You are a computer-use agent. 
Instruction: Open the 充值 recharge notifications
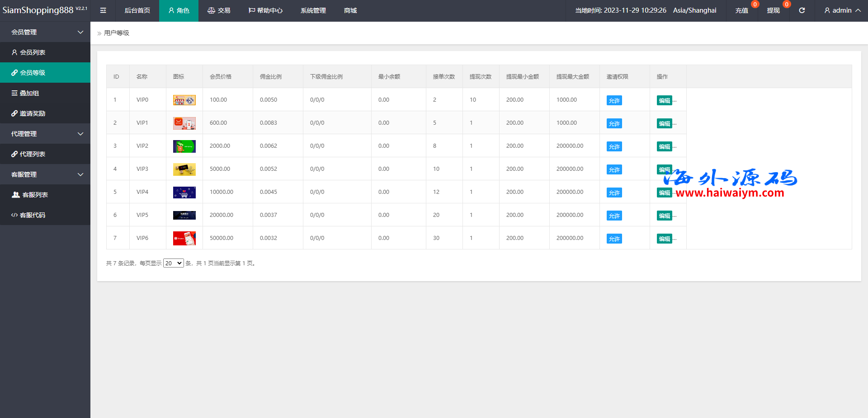[x=741, y=10]
